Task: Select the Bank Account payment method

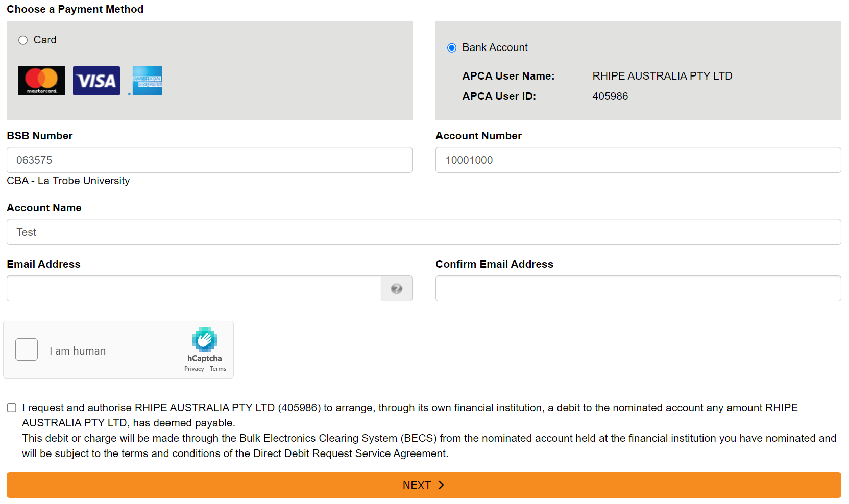Action: coord(451,47)
